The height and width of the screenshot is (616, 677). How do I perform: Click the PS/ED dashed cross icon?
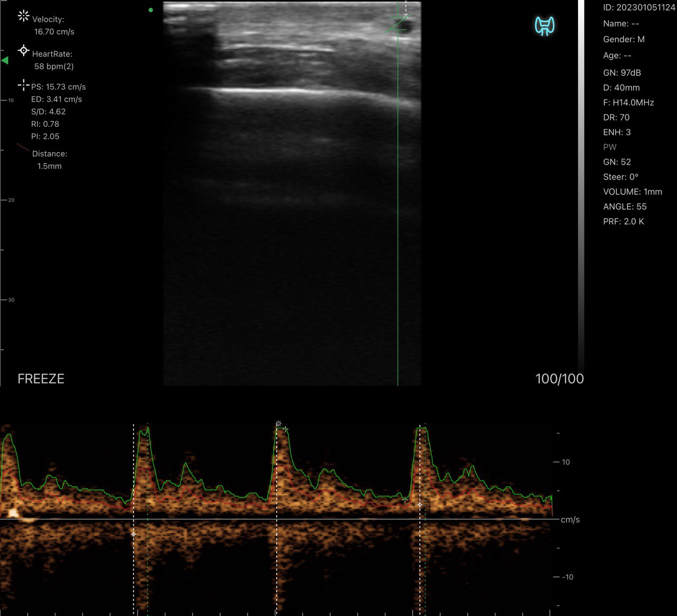pyautogui.click(x=23, y=85)
